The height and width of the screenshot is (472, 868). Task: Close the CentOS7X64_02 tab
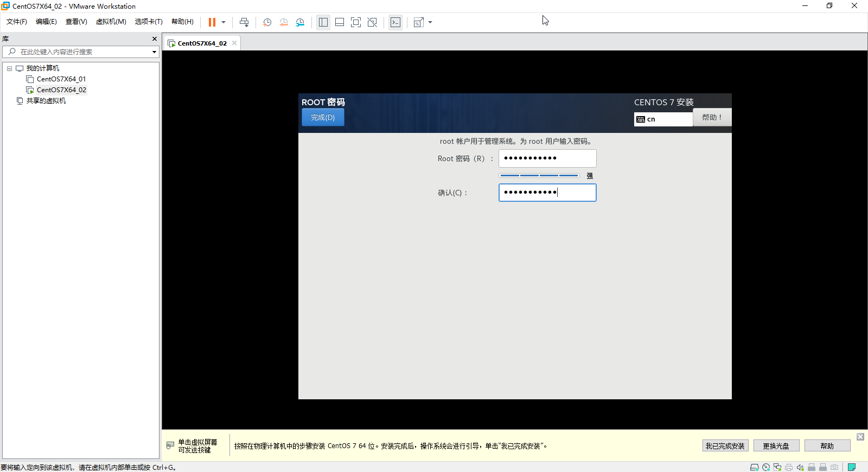point(234,43)
